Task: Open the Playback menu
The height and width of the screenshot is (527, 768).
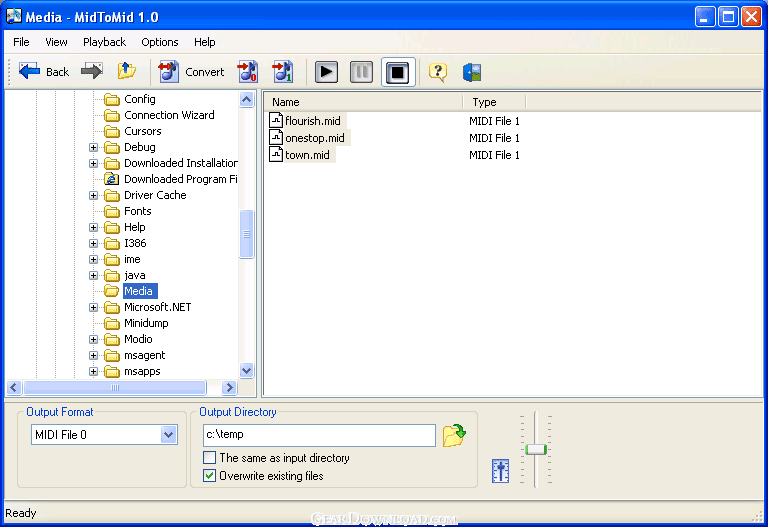Action: click(x=104, y=42)
